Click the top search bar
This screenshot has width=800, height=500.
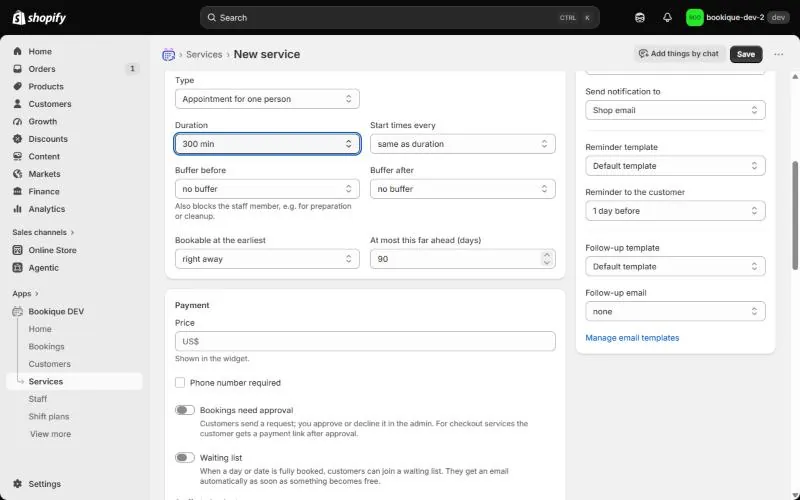click(399, 17)
